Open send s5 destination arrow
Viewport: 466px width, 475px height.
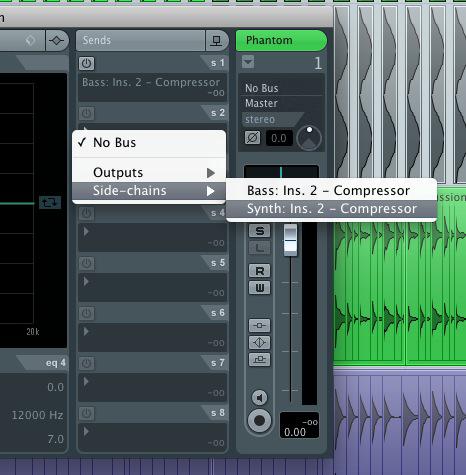[x=86, y=281]
